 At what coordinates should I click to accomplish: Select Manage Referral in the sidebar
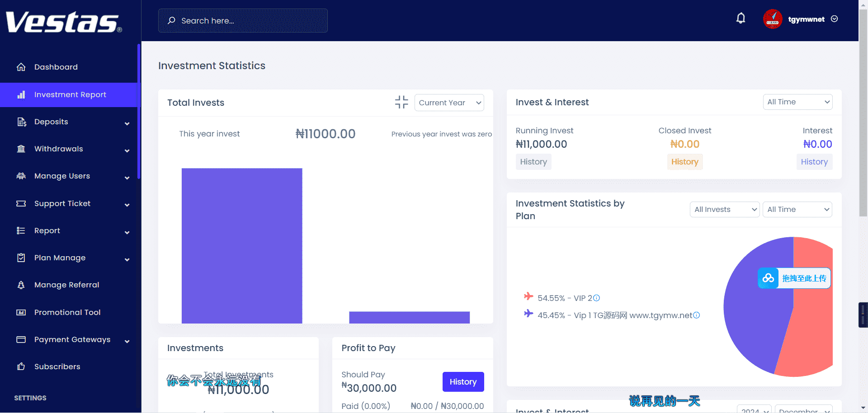click(x=66, y=285)
